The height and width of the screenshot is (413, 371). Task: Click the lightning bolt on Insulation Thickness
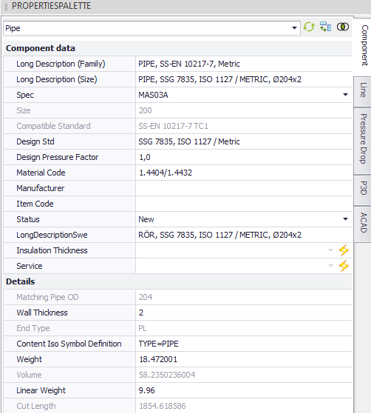click(x=344, y=250)
